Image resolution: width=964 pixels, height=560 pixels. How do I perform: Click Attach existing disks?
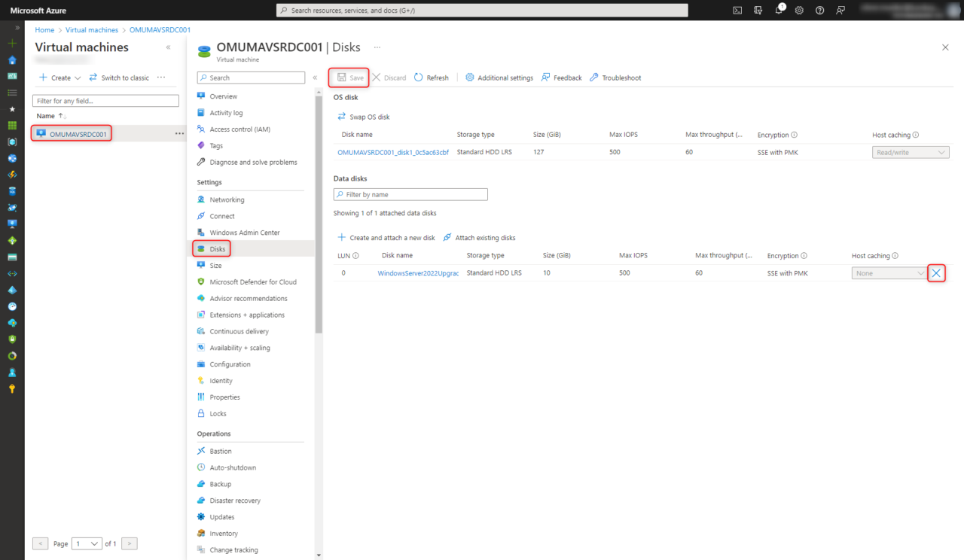[479, 237]
